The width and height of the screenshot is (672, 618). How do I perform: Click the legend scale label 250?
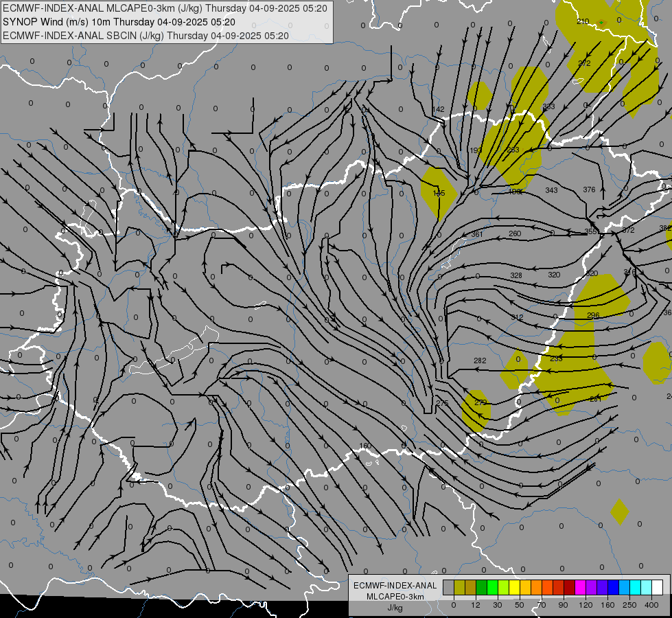coord(629,605)
